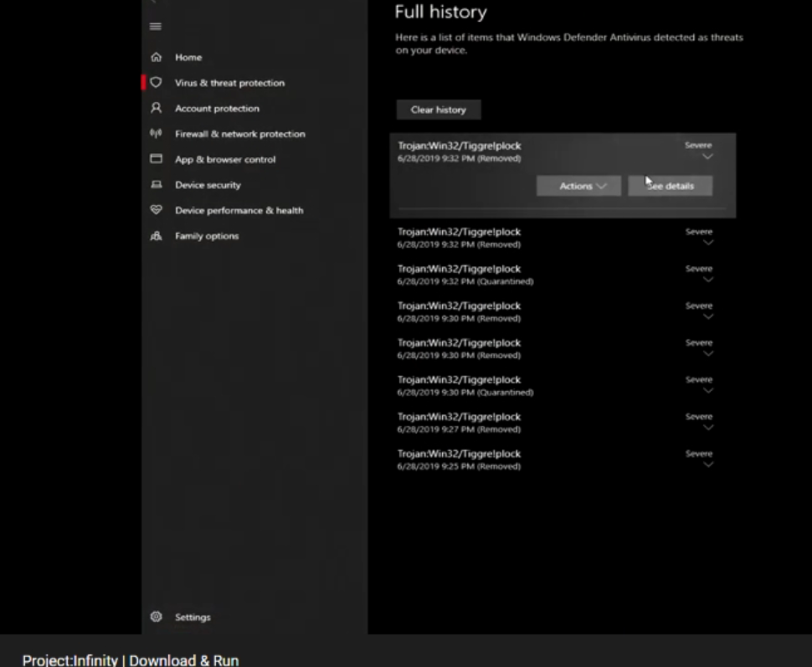The width and height of the screenshot is (812, 667).
Task: Expand the collapsed 9:32 PM Removed threat chevron
Action: click(708, 243)
